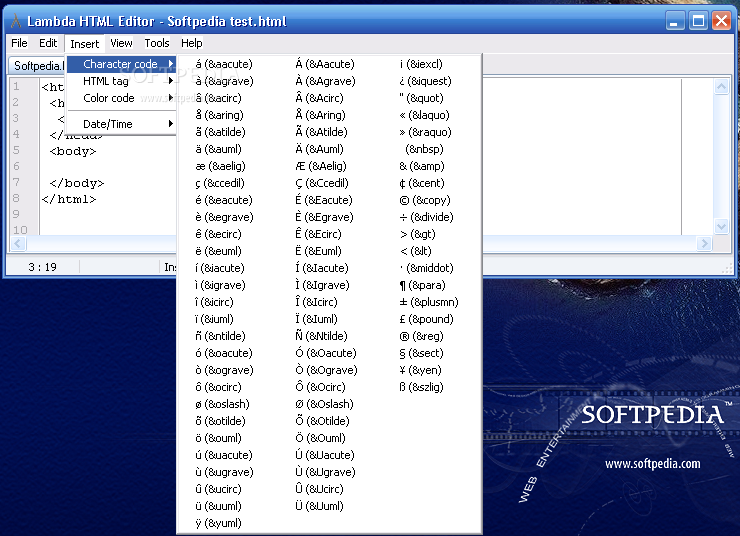The image size is (740, 536).
Task: Insert the ó (&oacute) character
Action: pos(224,353)
